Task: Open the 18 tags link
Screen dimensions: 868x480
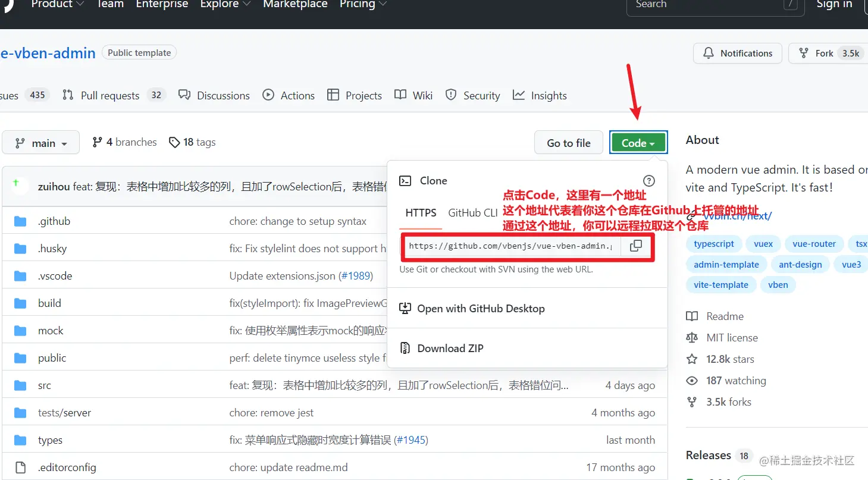Action: [192, 143]
